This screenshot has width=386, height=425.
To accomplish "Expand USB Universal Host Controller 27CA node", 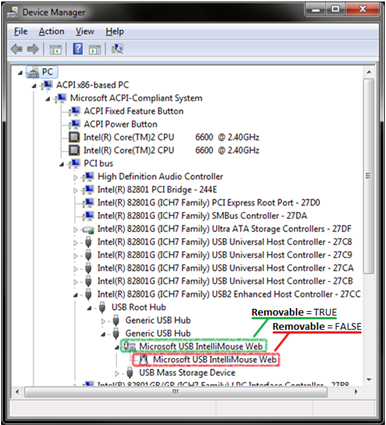I will [75, 269].
